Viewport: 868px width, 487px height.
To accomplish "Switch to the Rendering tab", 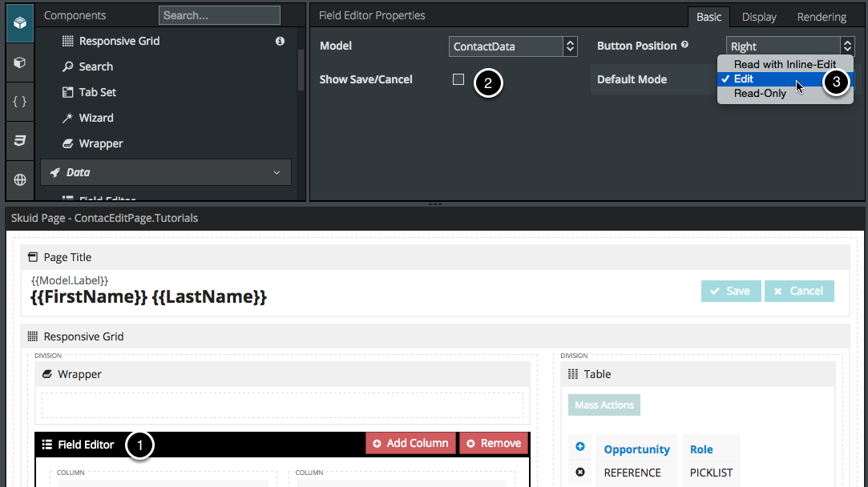I will tap(822, 17).
